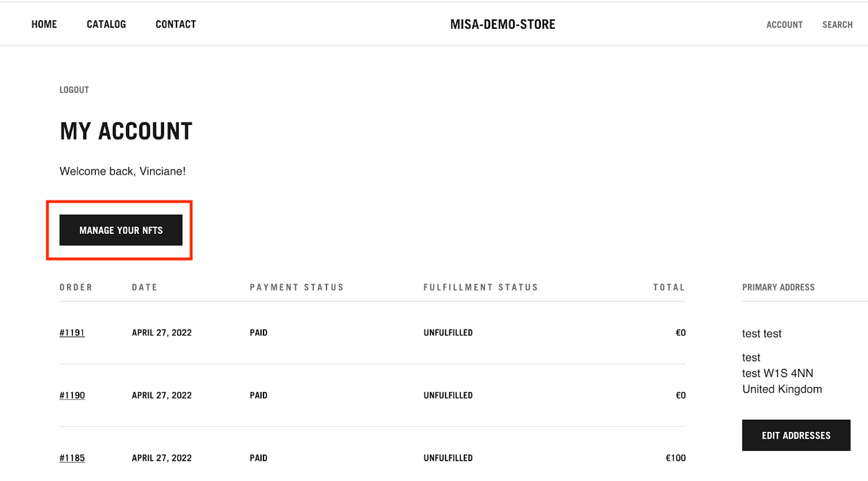
Task: Click the DATE column header
Action: [x=144, y=287]
